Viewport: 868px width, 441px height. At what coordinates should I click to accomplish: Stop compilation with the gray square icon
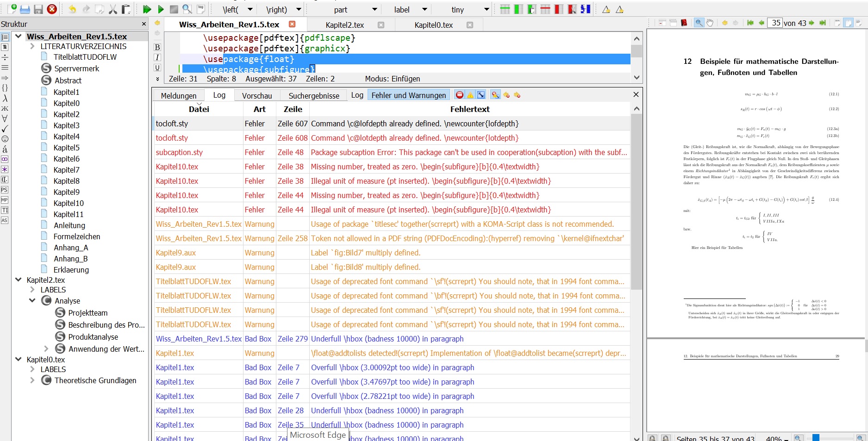click(174, 9)
